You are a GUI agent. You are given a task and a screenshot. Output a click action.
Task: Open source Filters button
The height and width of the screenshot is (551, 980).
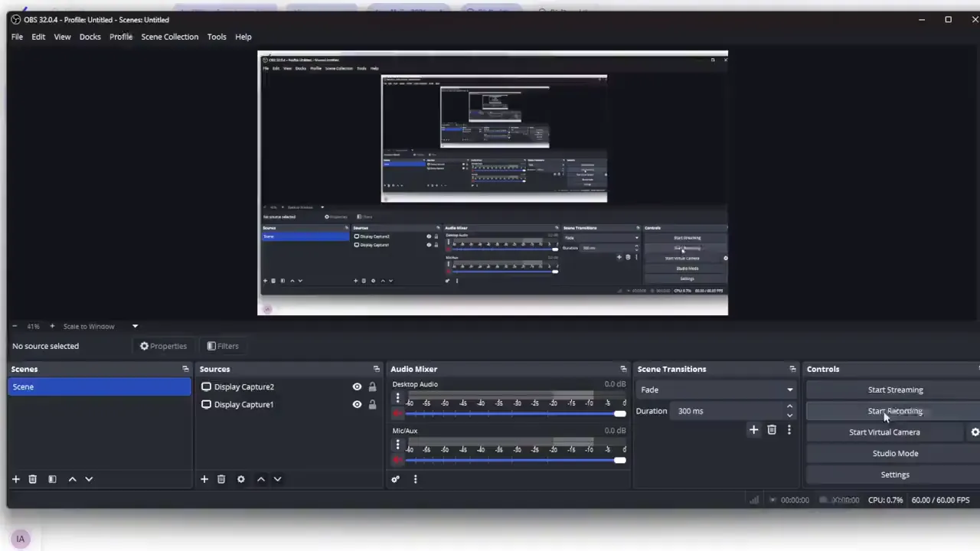pyautogui.click(x=223, y=346)
